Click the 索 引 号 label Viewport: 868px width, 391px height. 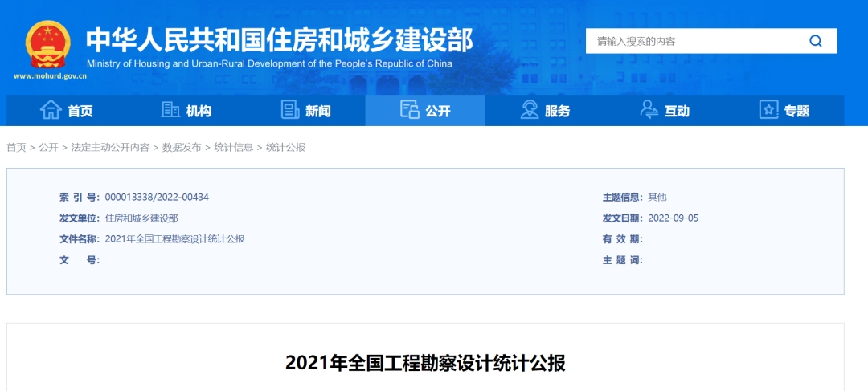[80, 197]
